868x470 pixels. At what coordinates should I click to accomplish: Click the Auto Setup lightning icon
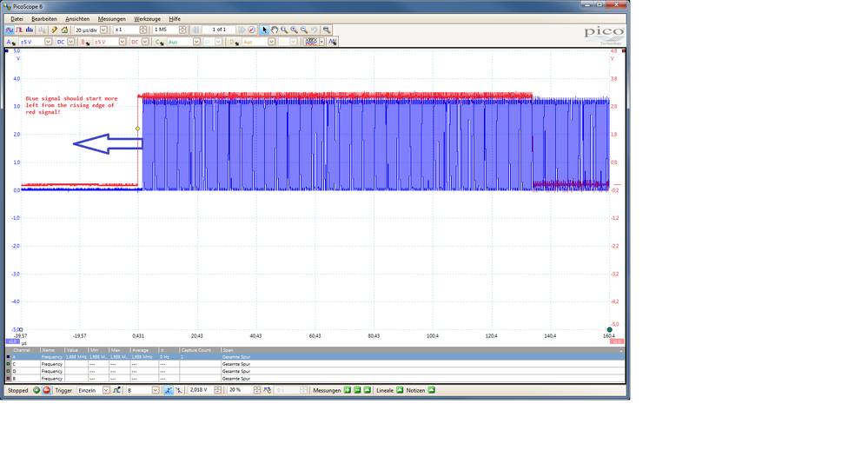(54, 30)
